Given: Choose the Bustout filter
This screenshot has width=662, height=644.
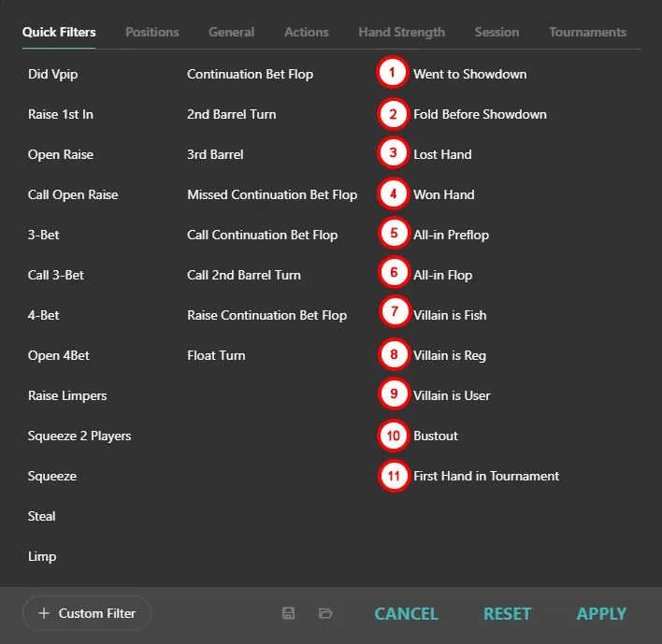Looking at the screenshot, I should coord(436,436).
